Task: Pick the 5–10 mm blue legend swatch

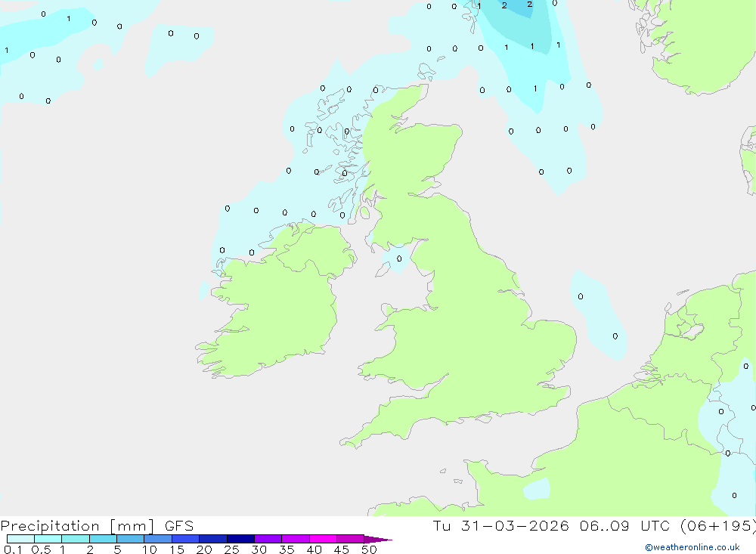Action: click(131, 539)
